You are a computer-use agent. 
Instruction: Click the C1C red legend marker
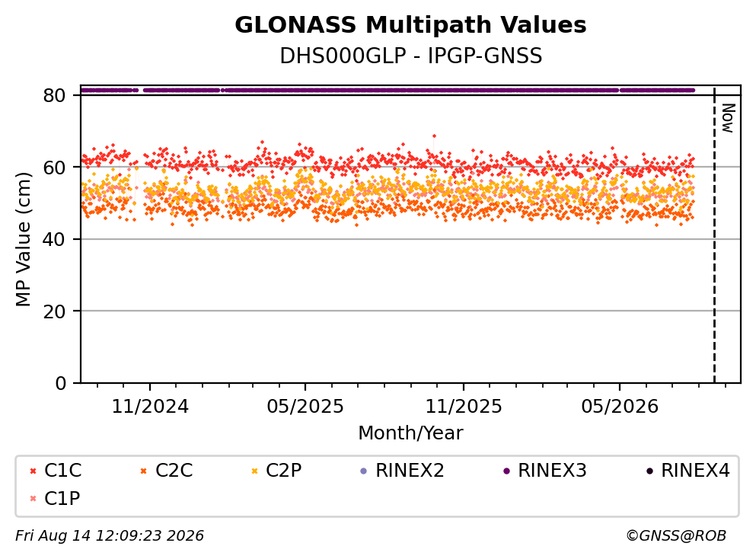[x=33, y=471]
